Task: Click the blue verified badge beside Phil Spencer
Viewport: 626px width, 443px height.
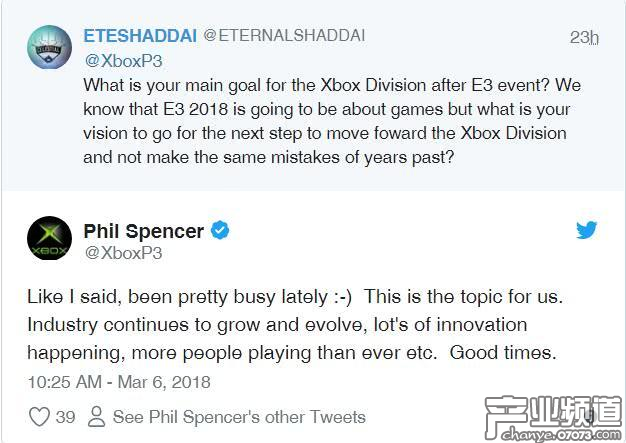Action: [x=220, y=231]
